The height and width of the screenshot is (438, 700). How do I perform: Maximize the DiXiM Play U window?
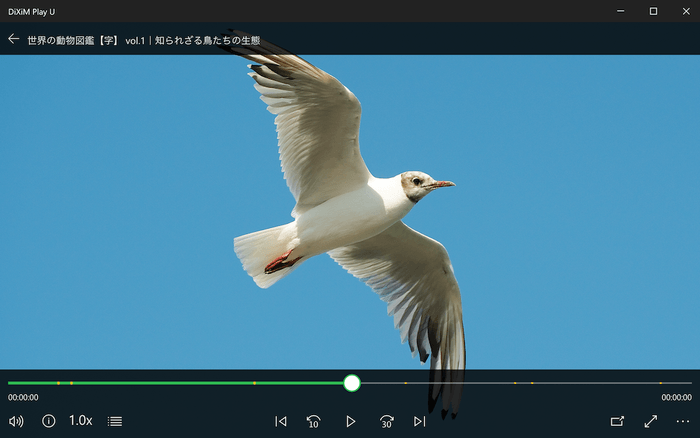click(653, 11)
